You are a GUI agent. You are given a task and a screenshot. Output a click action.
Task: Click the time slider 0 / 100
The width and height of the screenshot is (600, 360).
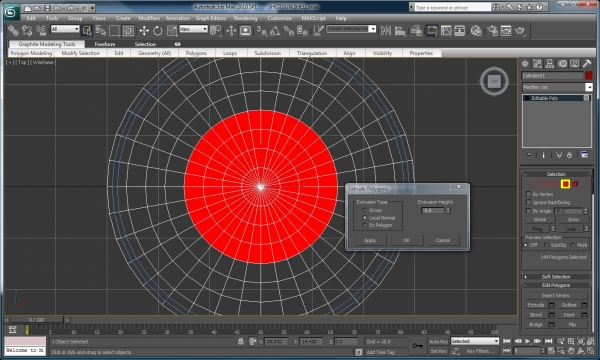tap(37, 319)
